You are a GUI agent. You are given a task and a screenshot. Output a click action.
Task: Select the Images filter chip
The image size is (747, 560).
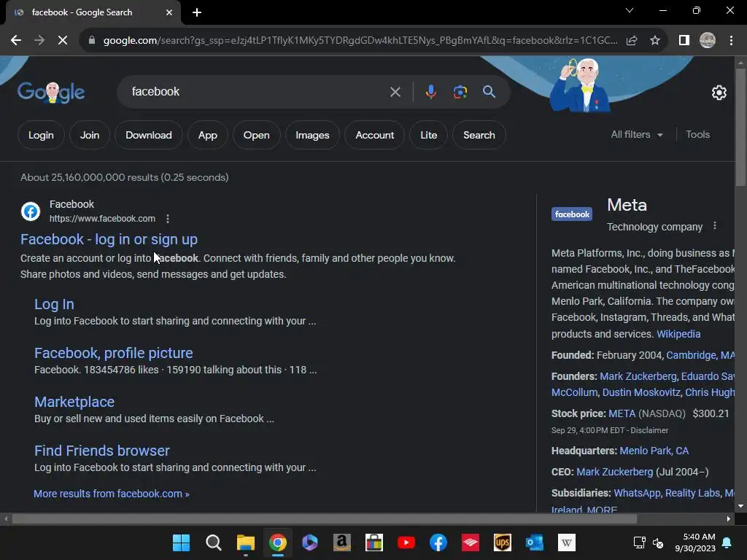click(312, 135)
